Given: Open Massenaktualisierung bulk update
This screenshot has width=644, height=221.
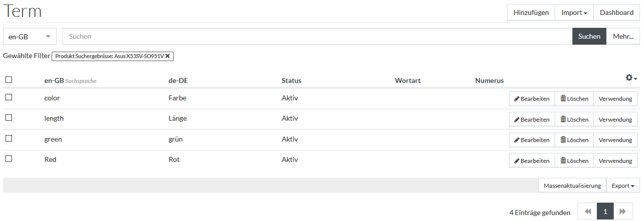Looking at the screenshot, I should (x=572, y=186).
